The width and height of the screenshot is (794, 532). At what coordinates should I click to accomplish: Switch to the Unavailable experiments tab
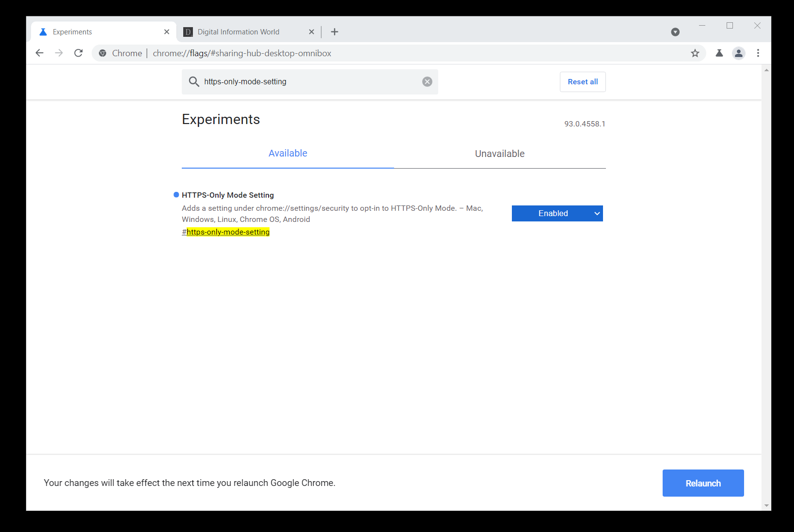[499, 154]
